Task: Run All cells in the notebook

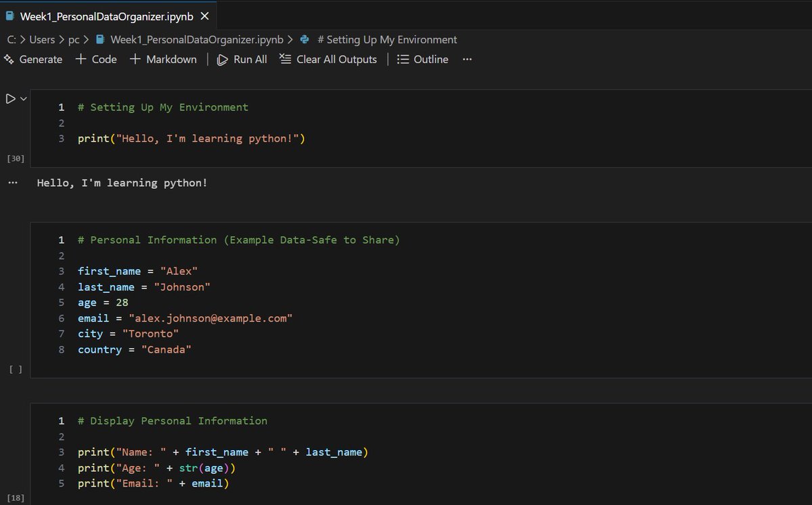Action: point(242,60)
